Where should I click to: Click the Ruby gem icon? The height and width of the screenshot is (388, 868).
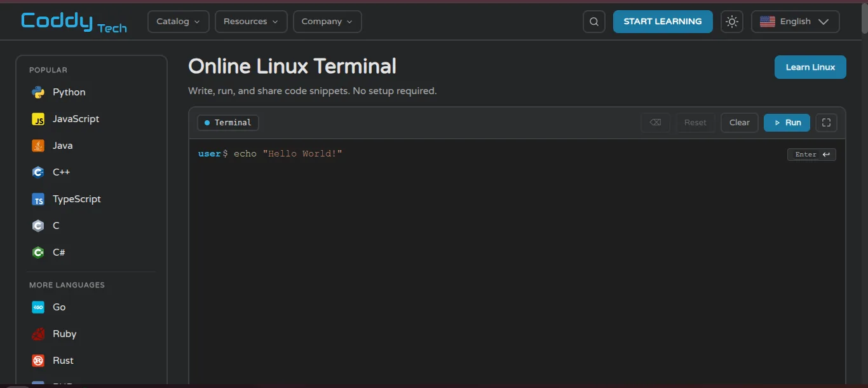click(38, 334)
